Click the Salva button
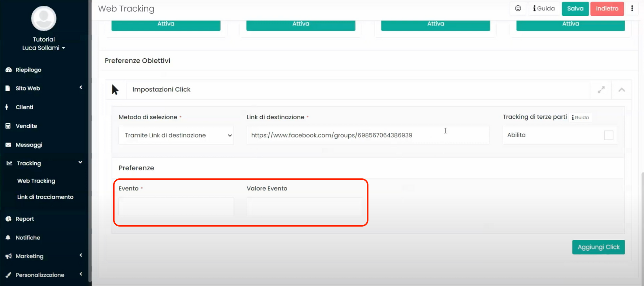 pos(575,9)
